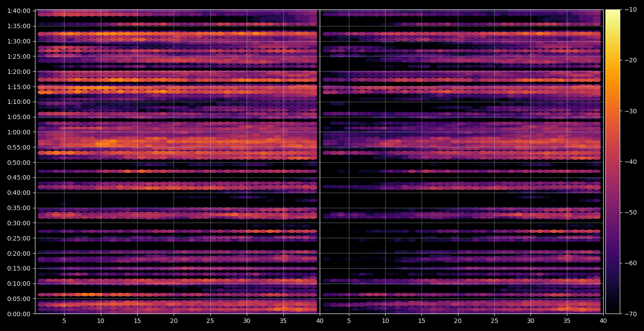Click the 1:05:00 y-axis tick label
The height and width of the screenshot is (331, 644).
(19, 116)
